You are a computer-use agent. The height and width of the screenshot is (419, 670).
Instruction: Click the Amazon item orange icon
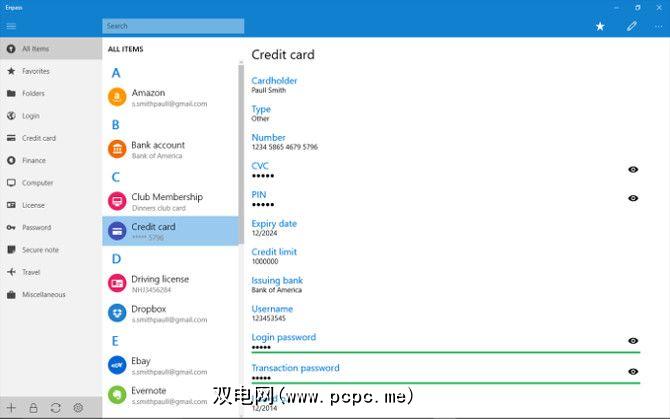(117, 97)
